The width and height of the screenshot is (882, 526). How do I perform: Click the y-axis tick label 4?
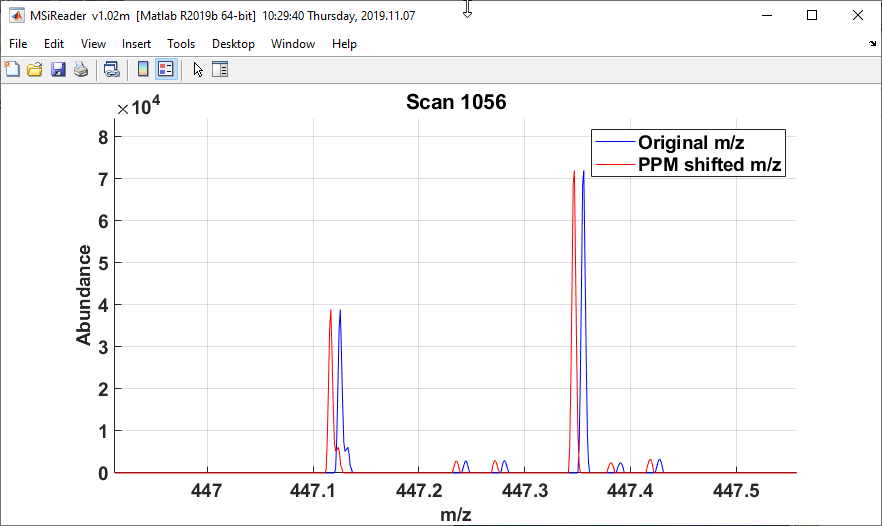pos(103,305)
